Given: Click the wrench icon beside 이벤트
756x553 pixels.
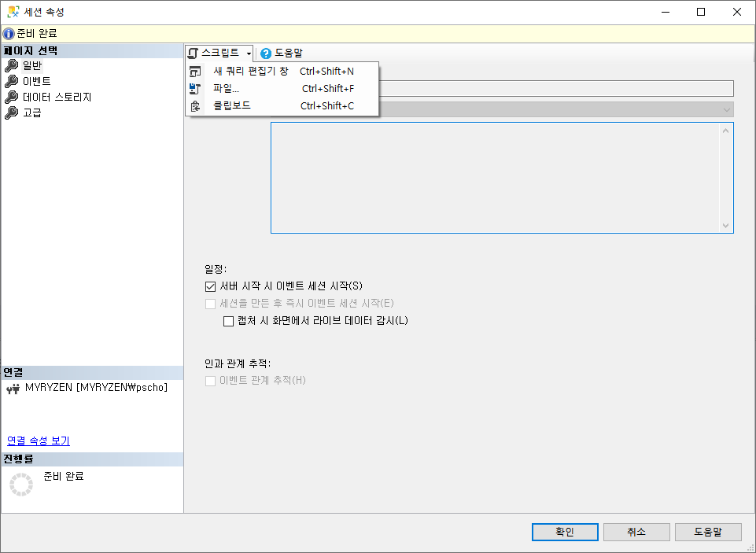Looking at the screenshot, I should click(11, 82).
